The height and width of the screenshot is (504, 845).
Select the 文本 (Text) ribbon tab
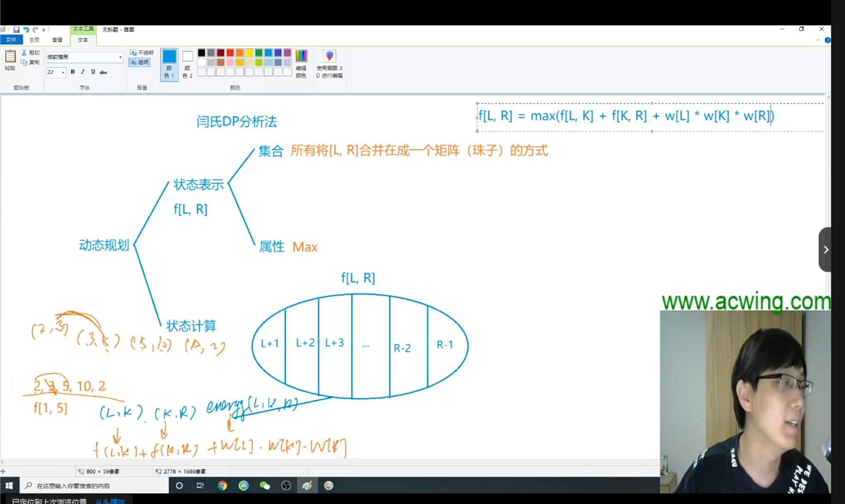click(83, 40)
